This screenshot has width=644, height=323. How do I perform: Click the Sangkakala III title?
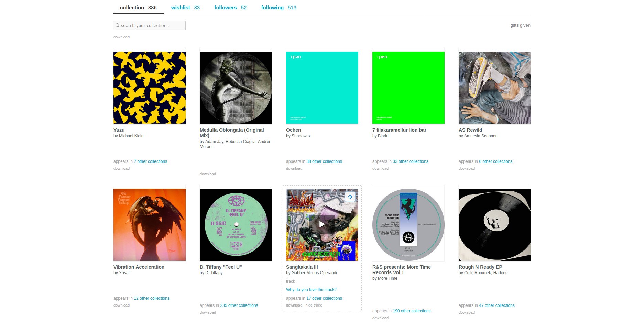click(x=302, y=267)
